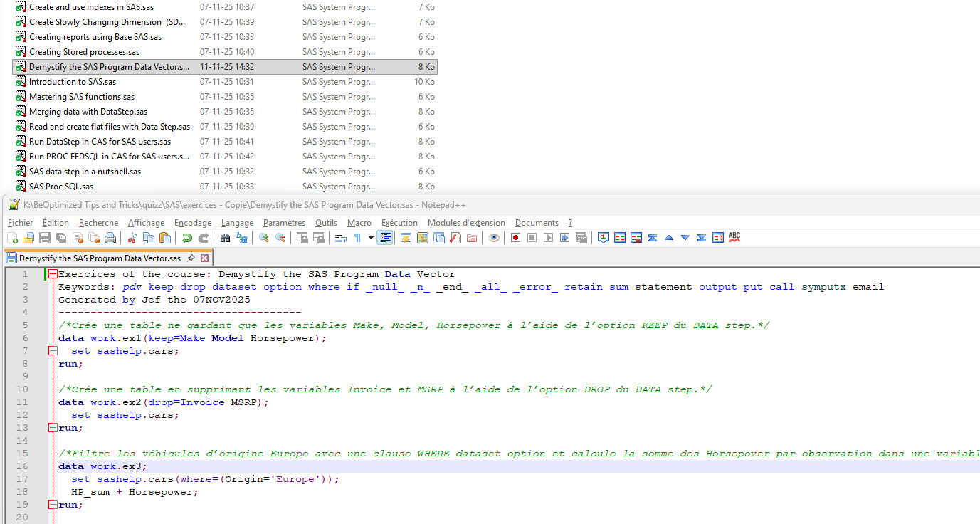Collapse the fold marker on line 7
The height and width of the screenshot is (524, 980).
53,351
